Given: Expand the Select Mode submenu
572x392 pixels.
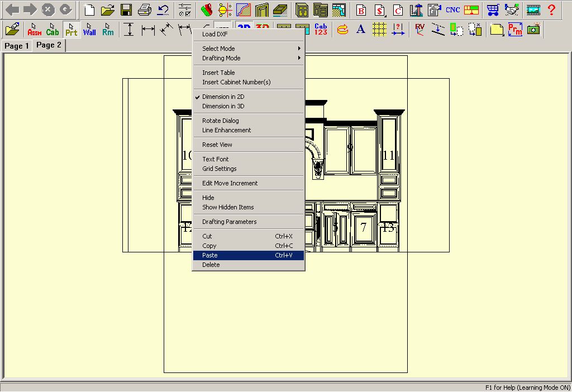Looking at the screenshot, I should click(249, 49).
